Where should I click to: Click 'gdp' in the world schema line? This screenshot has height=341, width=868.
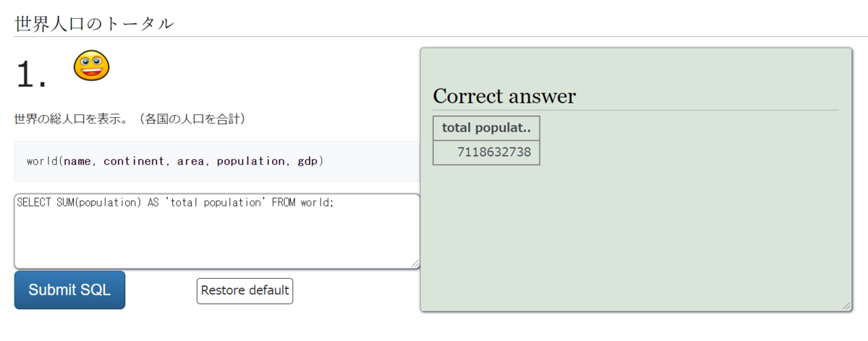pyautogui.click(x=308, y=161)
